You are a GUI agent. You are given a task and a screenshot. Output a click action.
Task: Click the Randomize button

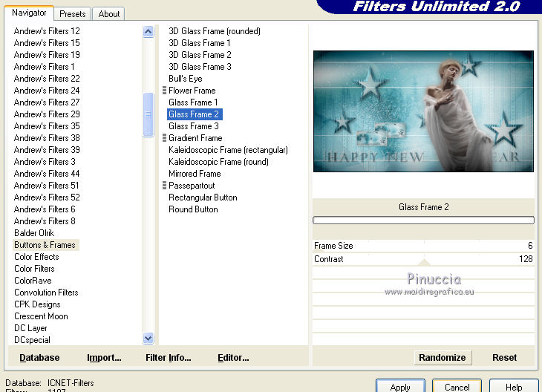pyautogui.click(x=443, y=357)
